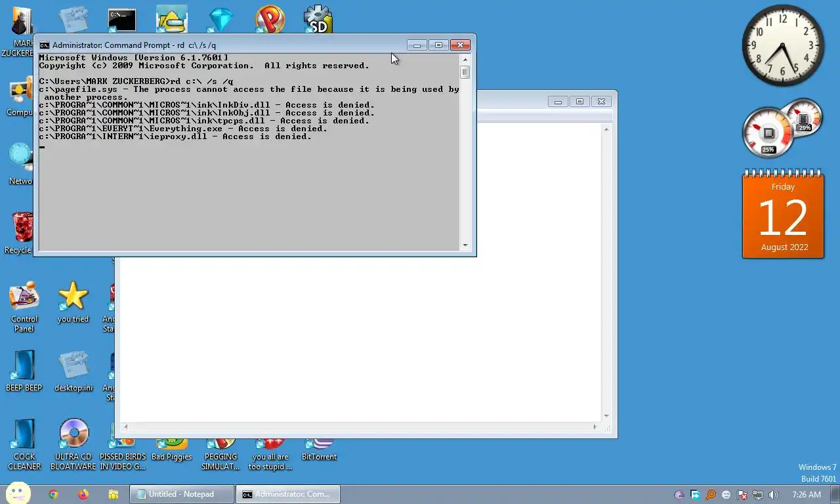Open the MARK ZUCKERBERG user folder icon
This screenshot has height=504, width=840.
[18, 31]
